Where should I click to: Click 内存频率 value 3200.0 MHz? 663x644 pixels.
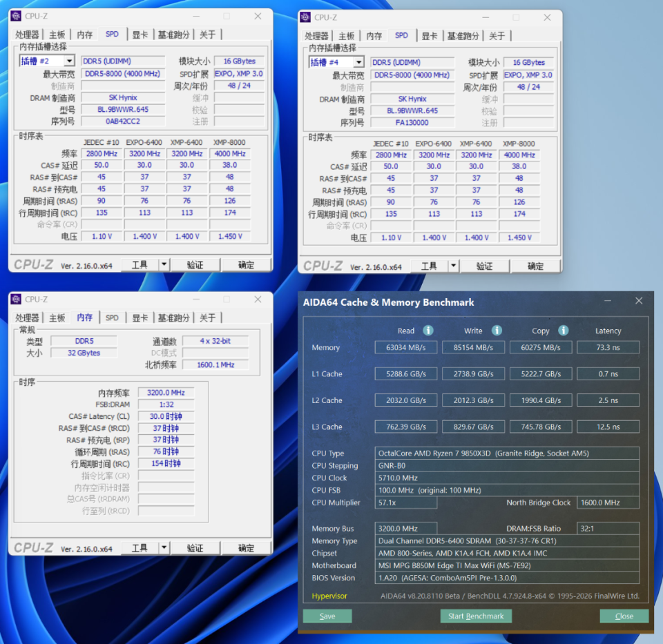[x=166, y=393]
